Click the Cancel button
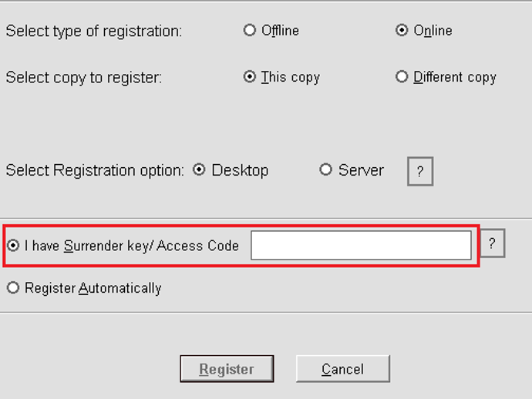 point(342,369)
